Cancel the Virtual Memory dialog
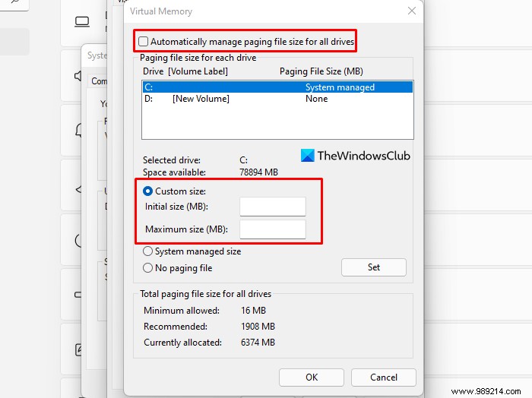The image size is (532, 398). [383, 377]
